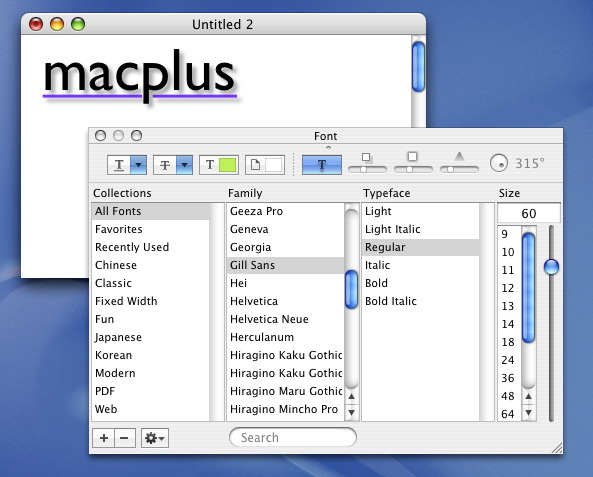Select the Modern collection
Viewport: 593px width, 477px height.
click(x=151, y=373)
